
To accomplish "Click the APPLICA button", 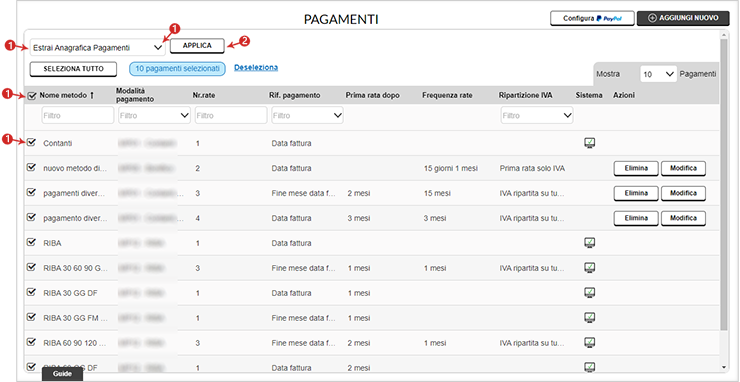I will [197, 46].
